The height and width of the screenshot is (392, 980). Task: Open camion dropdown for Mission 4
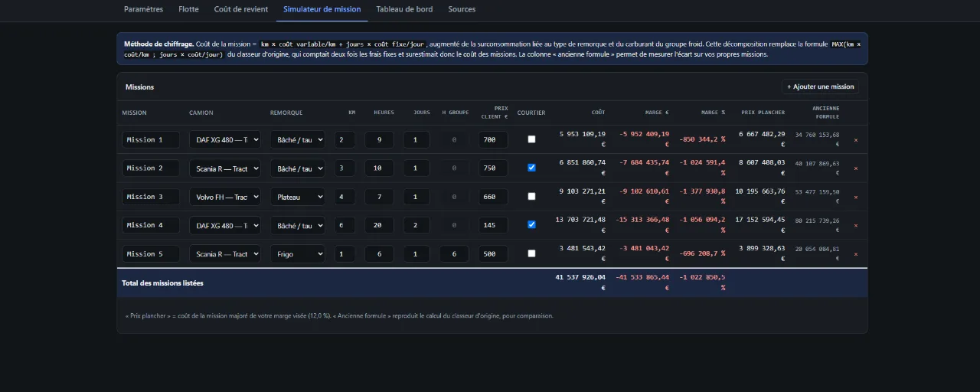coord(224,225)
